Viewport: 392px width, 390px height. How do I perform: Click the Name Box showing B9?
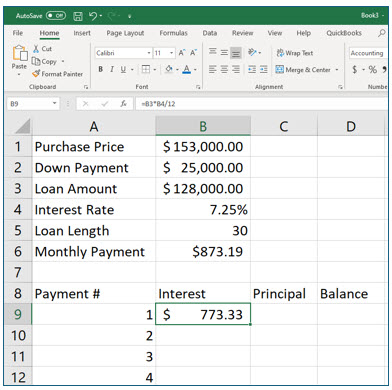coord(33,104)
